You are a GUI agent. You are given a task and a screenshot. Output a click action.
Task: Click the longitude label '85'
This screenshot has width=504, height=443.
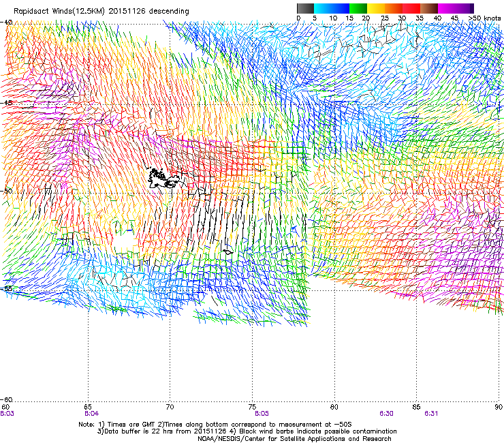coord(416,407)
